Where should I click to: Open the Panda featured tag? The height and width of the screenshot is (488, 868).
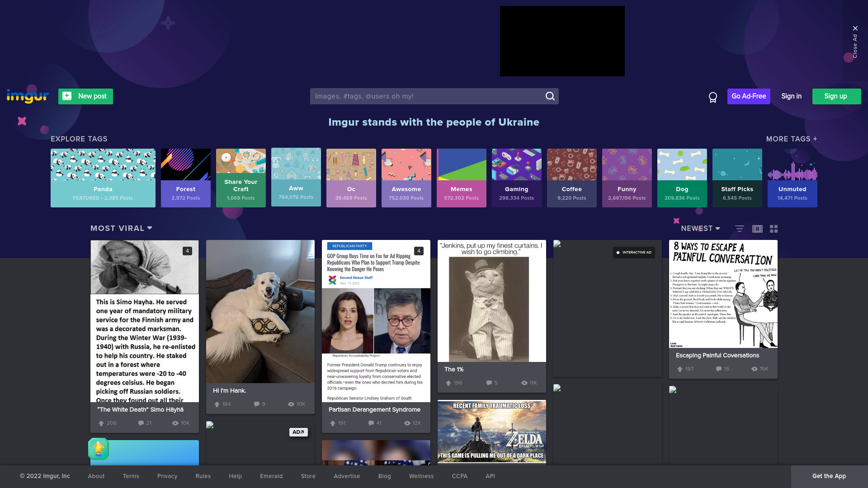coord(103,178)
